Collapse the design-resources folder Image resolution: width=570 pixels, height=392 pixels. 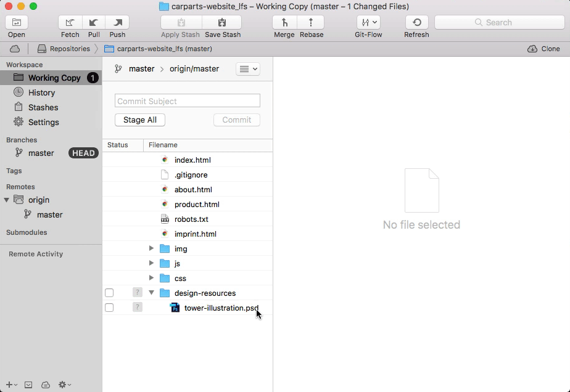151,292
